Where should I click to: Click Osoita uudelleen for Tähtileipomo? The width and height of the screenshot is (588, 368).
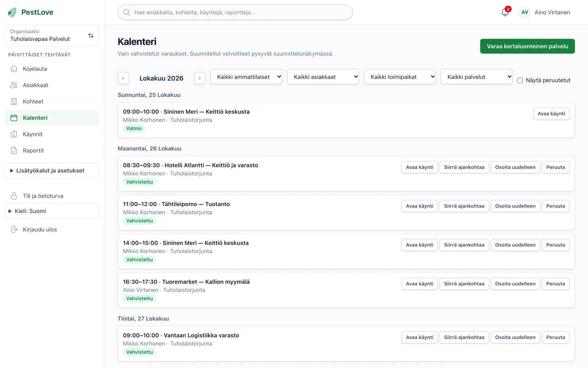tap(515, 206)
